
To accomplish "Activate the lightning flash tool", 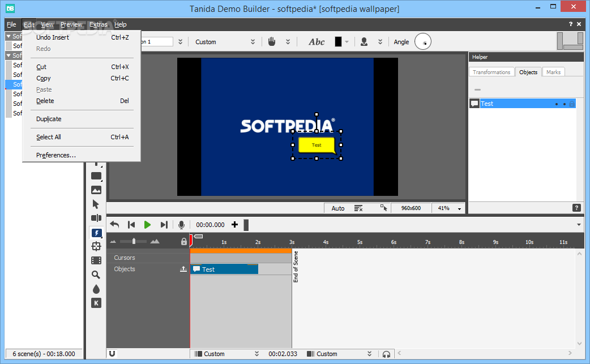I will (x=96, y=233).
